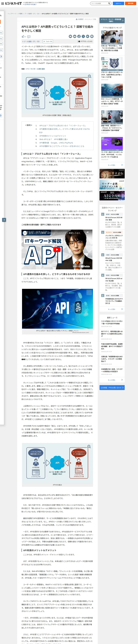Screen dimensions: 138x644
Task: Open the ビジネス+ITとは？ link
Action: [x=30, y=5]
